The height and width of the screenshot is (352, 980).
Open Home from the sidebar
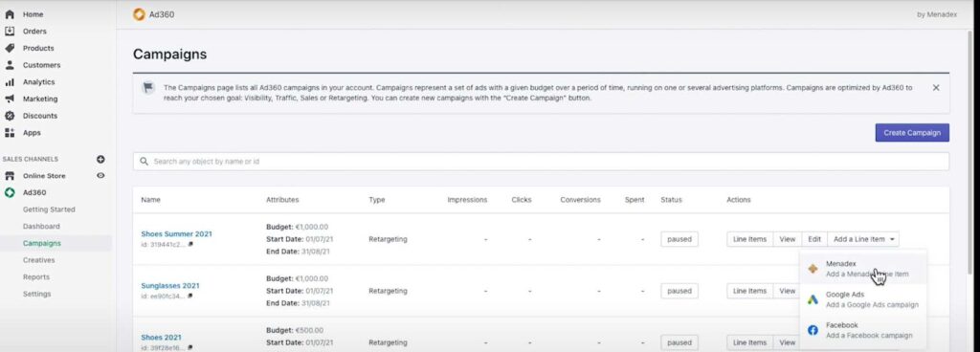33,14
